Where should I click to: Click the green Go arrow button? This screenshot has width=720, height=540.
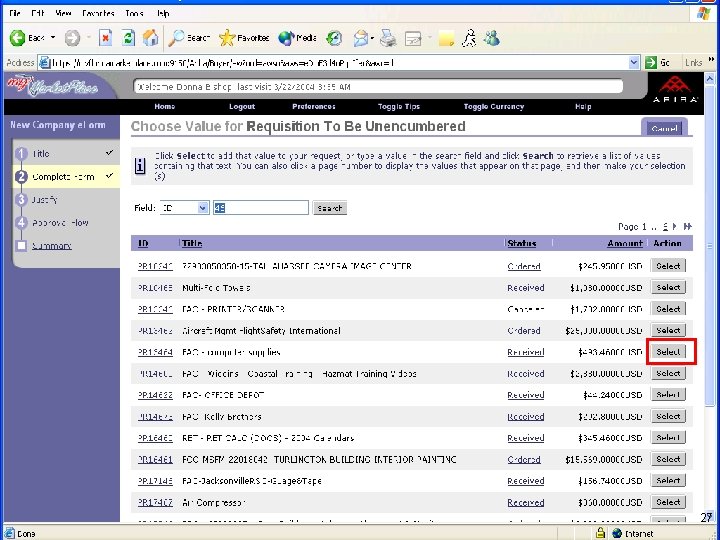651,62
